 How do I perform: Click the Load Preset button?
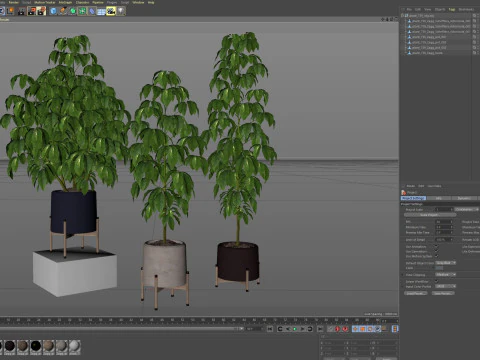416,293
